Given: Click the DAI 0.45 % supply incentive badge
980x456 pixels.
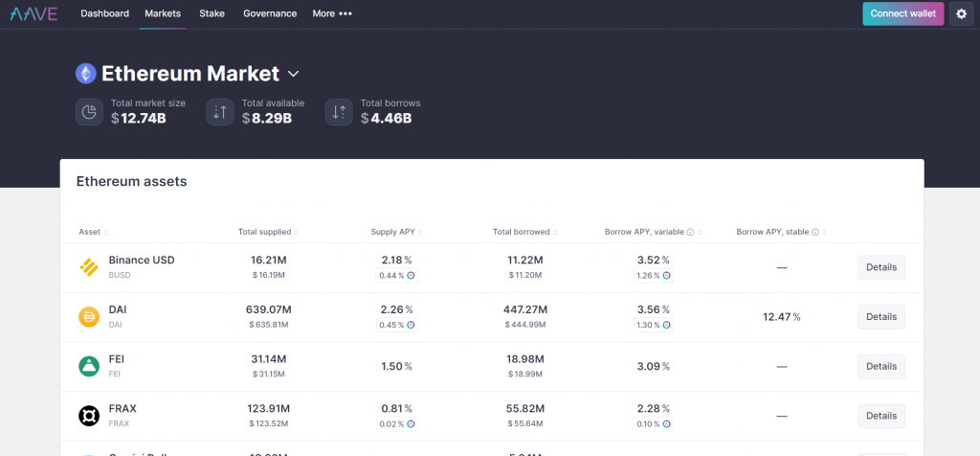Looking at the screenshot, I should point(397,325).
